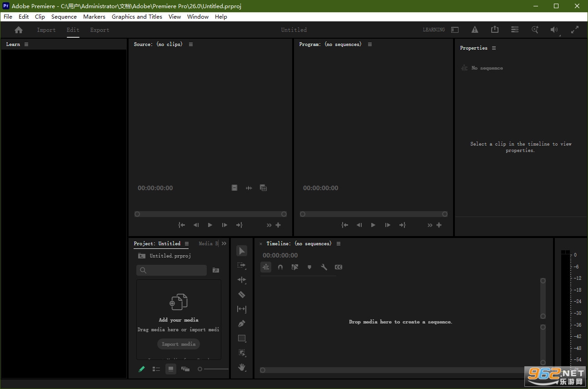The image size is (588, 389).
Task: Open the Program monitor Button Editor plus
Action: (x=439, y=225)
